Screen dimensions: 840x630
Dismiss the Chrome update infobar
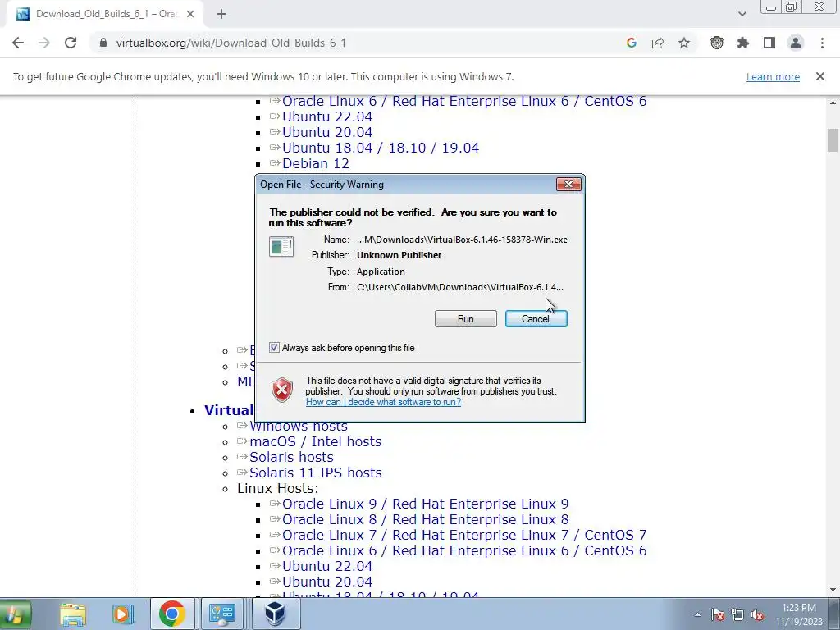pos(820,76)
